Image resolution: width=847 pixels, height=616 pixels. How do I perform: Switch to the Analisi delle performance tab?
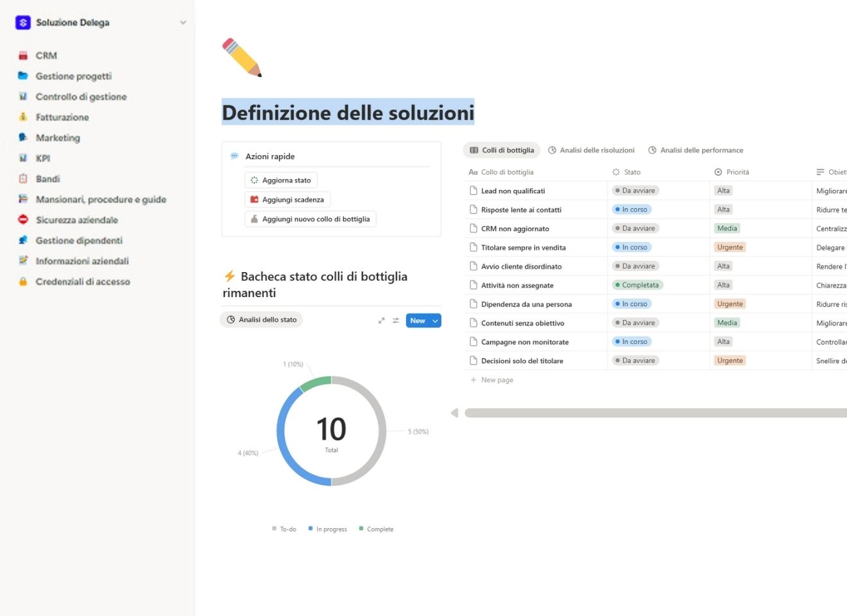(696, 150)
